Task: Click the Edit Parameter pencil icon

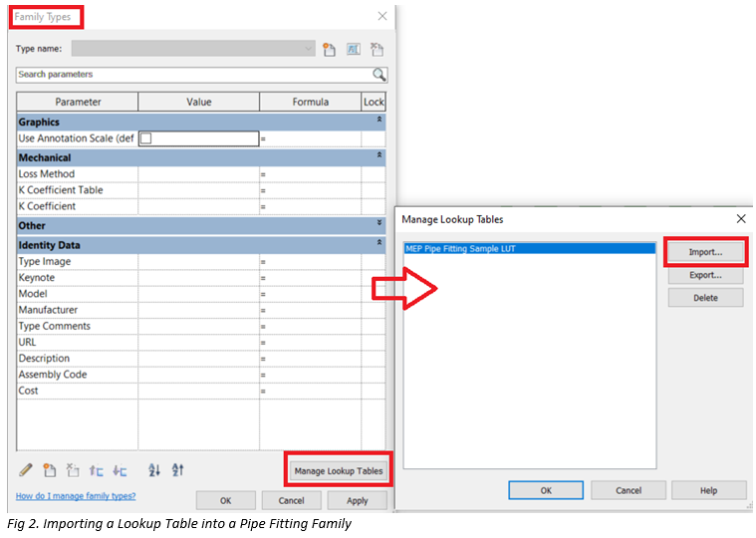Action: [x=26, y=469]
